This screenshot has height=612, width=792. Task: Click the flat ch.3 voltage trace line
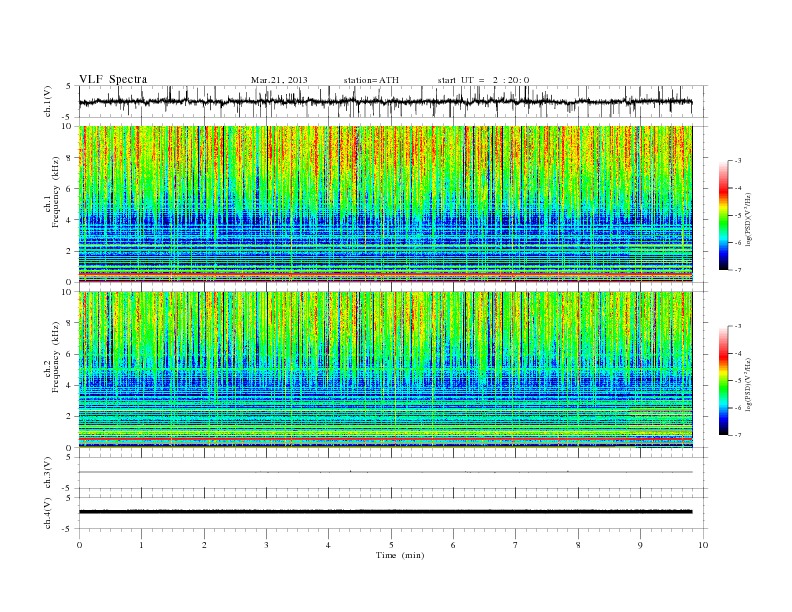[x=386, y=472]
